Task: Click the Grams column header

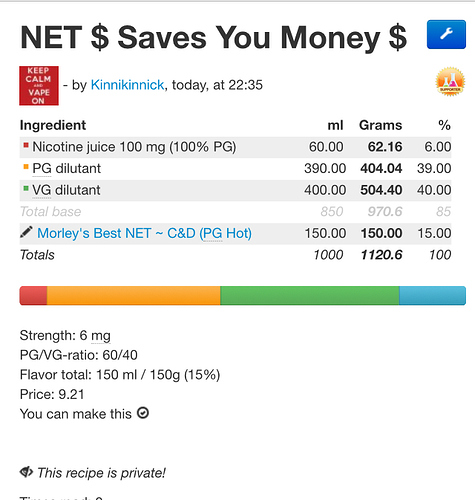Action: pos(380,125)
